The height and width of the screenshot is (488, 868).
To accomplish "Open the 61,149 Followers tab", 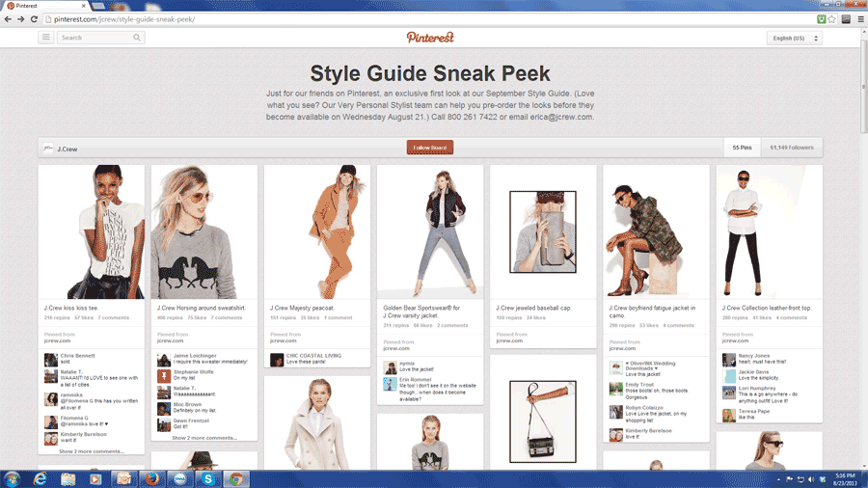I will tap(792, 148).
